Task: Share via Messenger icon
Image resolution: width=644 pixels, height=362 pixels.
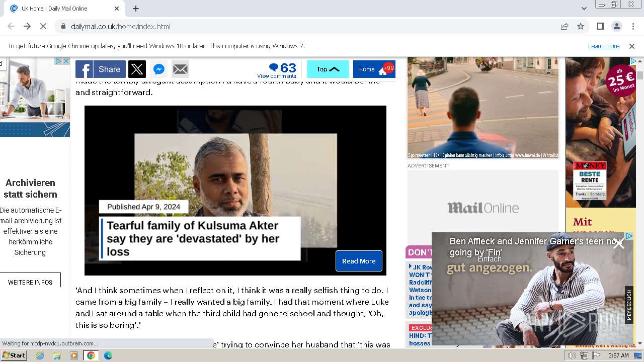Action: 159,69
